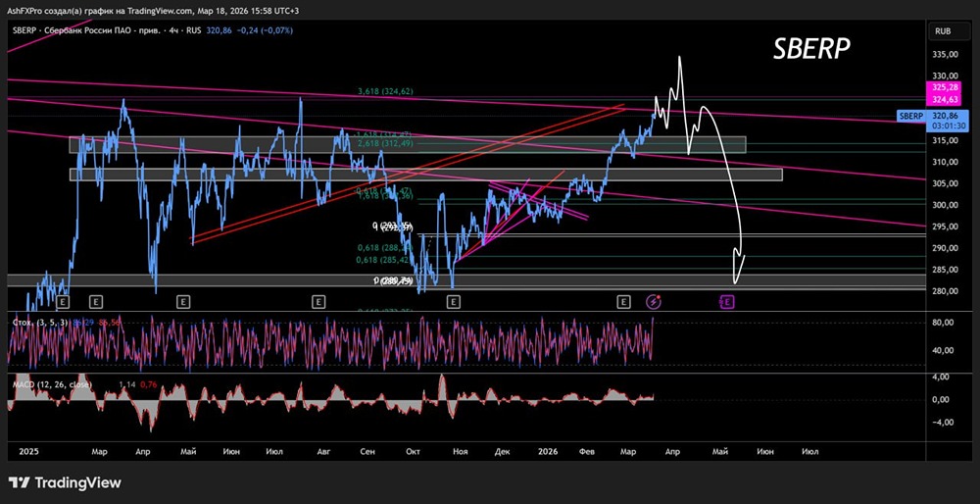Click the Ноя label on time axis
This screenshot has width=980, height=504.
point(460,451)
